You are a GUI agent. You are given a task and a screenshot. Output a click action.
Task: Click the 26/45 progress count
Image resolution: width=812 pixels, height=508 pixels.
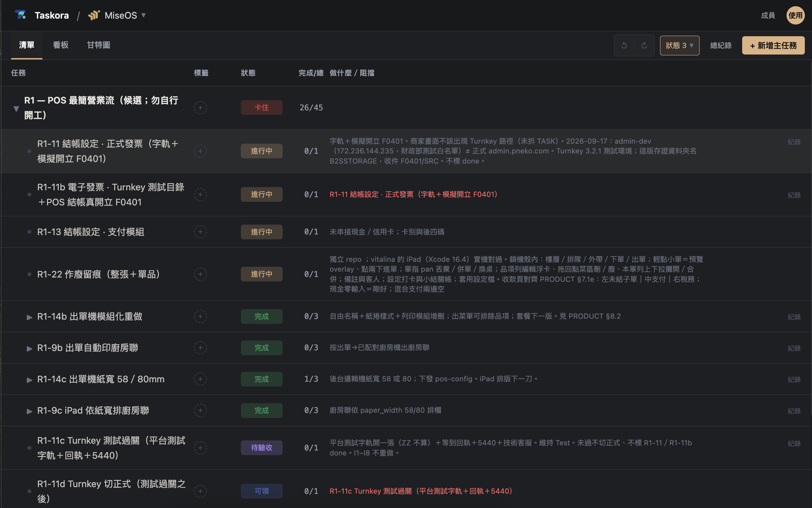tap(311, 107)
